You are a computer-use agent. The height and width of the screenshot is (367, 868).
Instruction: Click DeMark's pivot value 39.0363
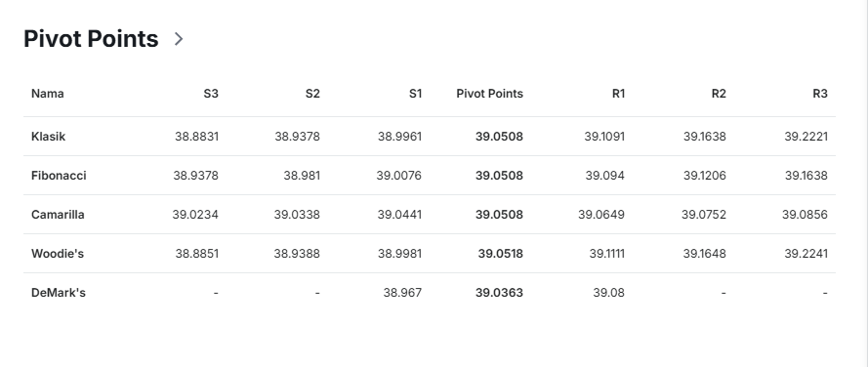499,292
